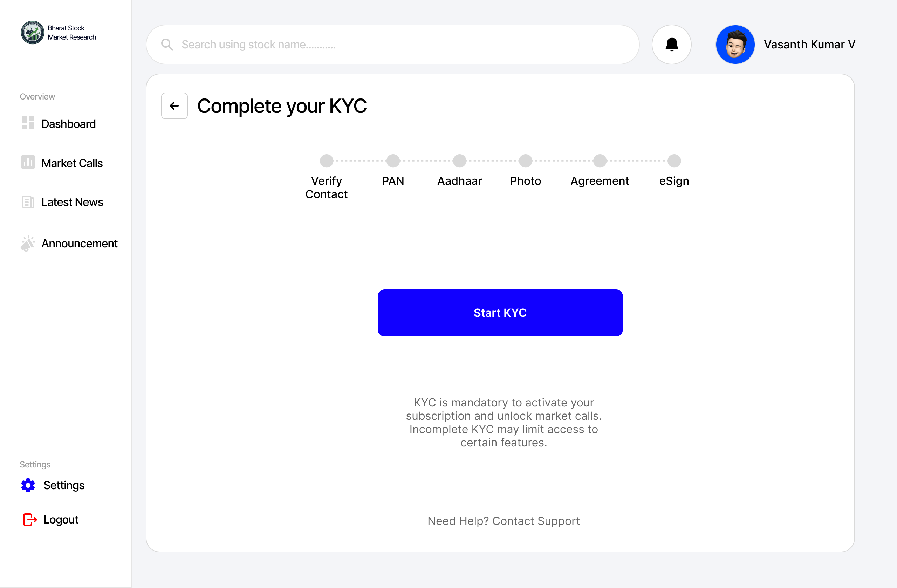Screen dimensions: 897x588
Task: Click the back arrow button
Action: [x=174, y=106]
